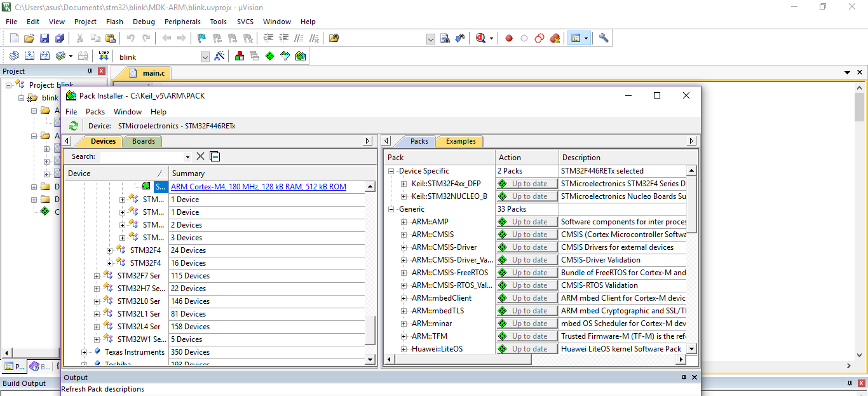Expand the STM32F7 Series node

click(97, 276)
